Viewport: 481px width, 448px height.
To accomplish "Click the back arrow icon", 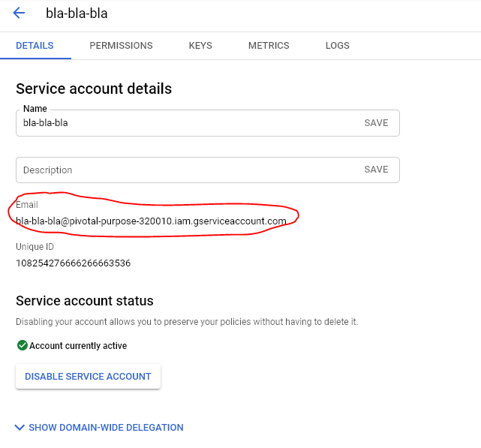I will pyautogui.click(x=19, y=14).
